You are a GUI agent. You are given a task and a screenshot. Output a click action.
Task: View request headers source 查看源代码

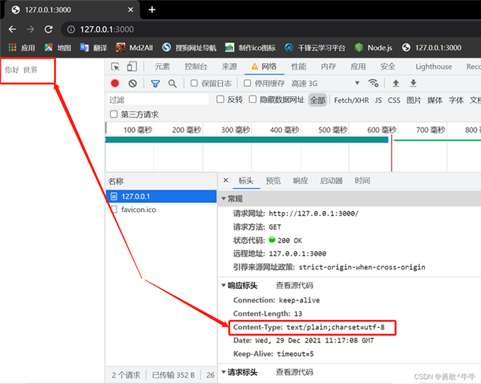point(295,372)
